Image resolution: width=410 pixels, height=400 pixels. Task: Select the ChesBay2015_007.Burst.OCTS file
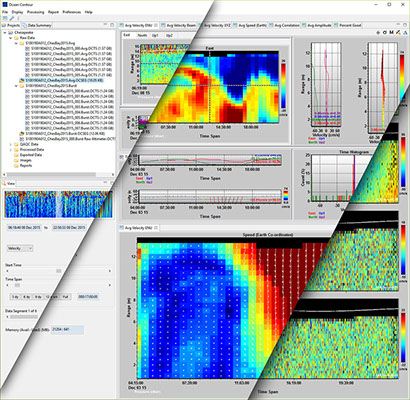tap(69, 128)
